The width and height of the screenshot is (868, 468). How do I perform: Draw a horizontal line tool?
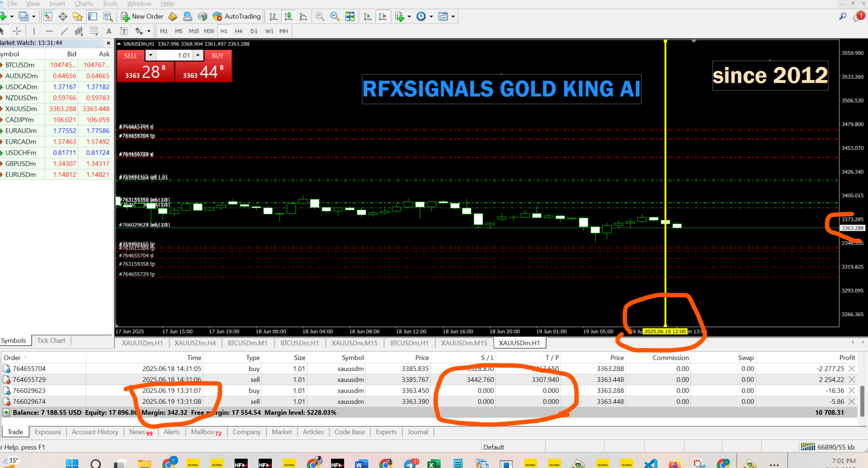pyautogui.click(x=49, y=31)
